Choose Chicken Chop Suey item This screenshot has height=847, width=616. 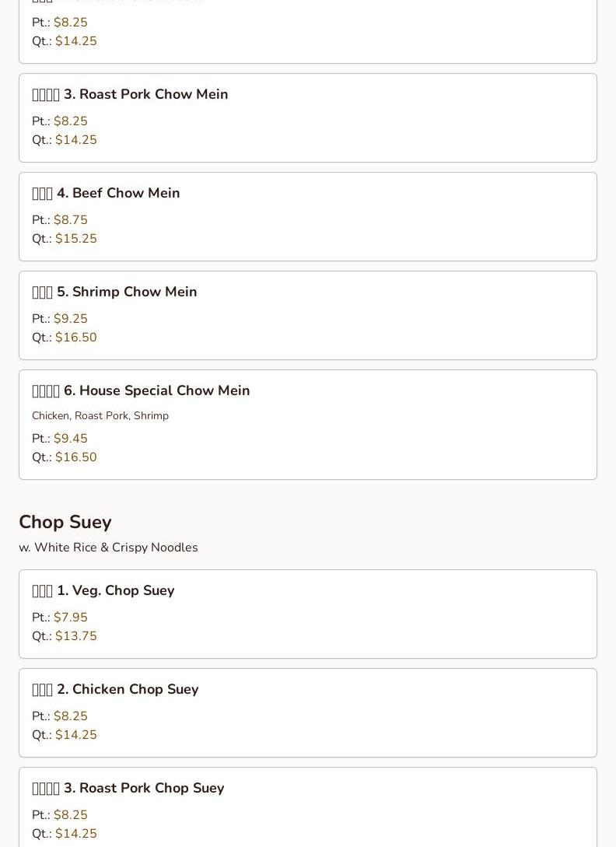click(x=308, y=713)
